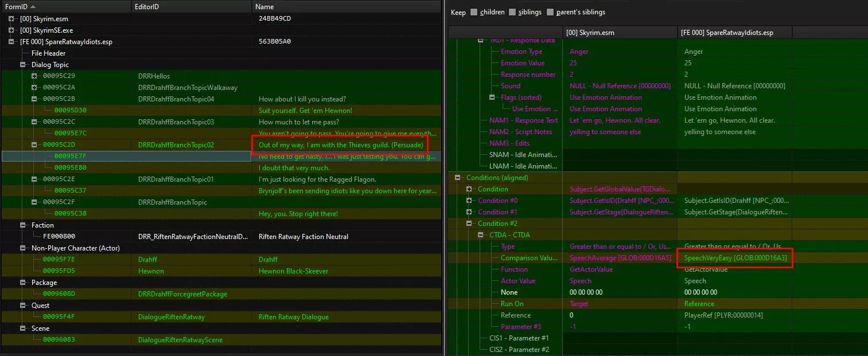This screenshot has height=356, width=868.
Task: Select record 00095C38 'Hey, you. Stop right there!'
Action: click(x=221, y=214)
